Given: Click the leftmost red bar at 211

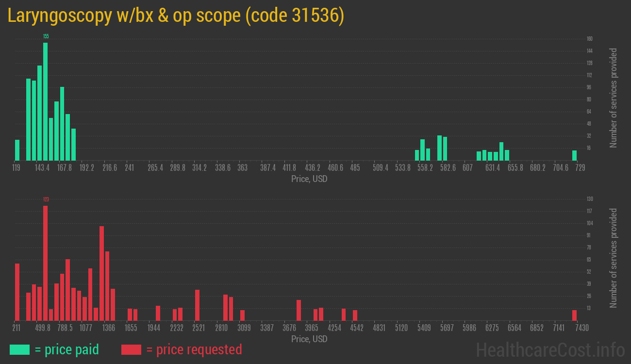Looking at the screenshot, I should click(x=17, y=292).
